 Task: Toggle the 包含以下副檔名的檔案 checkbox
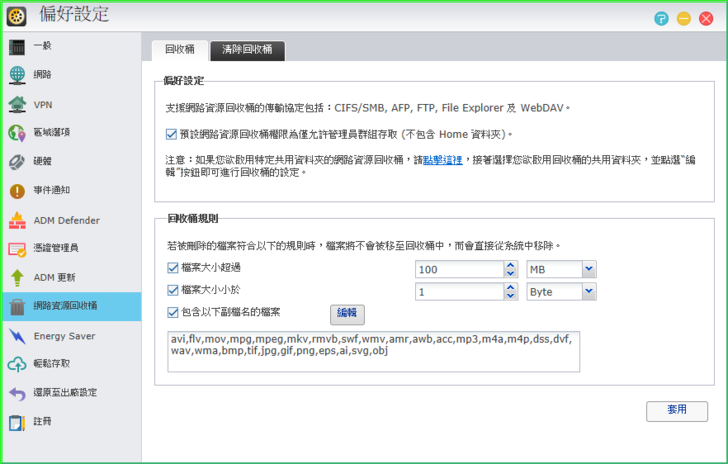[173, 312]
